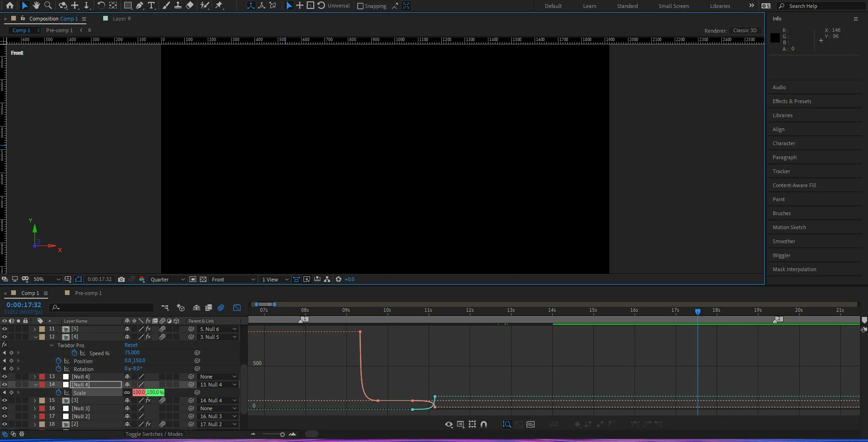This screenshot has height=442, width=868.
Task: Toggle hide shy layers icon in timeline
Action: click(197, 308)
